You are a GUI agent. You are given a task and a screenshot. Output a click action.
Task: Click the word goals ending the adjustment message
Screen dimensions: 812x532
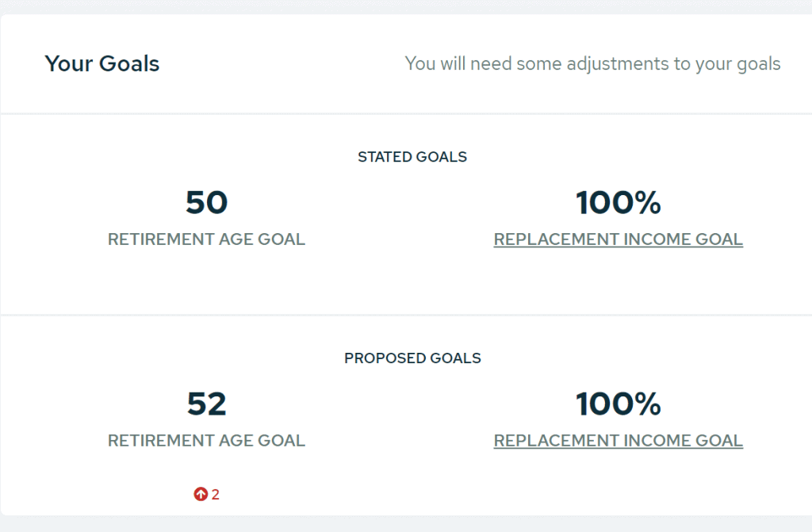pos(758,65)
